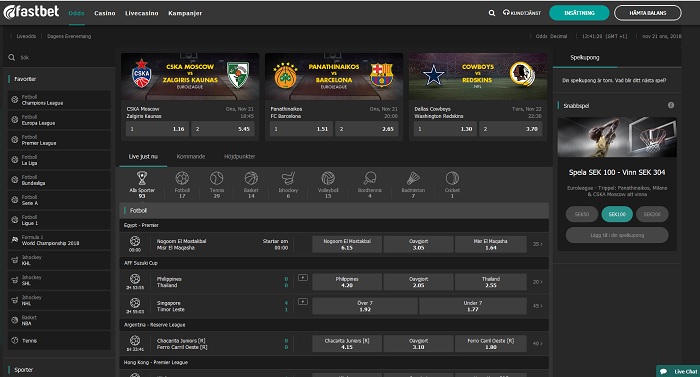Expand more markets for Chacarita Juniors match
The width and height of the screenshot is (700, 377).
(x=538, y=343)
